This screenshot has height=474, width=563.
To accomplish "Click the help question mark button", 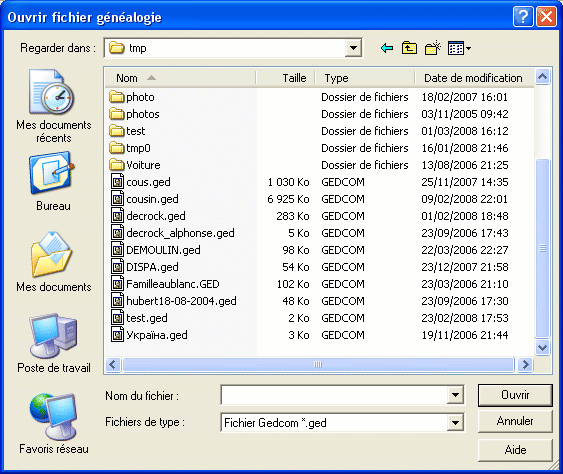I will click(x=523, y=17).
